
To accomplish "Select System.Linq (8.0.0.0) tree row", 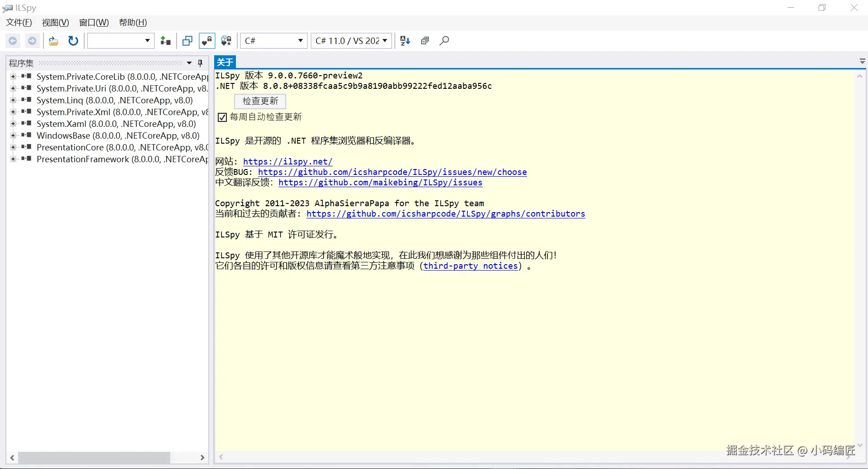I will point(115,100).
